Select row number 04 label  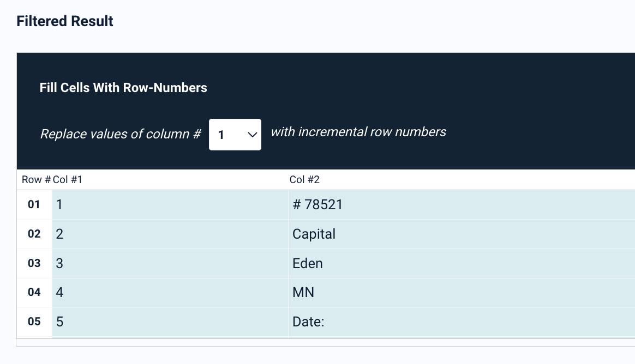click(x=34, y=293)
